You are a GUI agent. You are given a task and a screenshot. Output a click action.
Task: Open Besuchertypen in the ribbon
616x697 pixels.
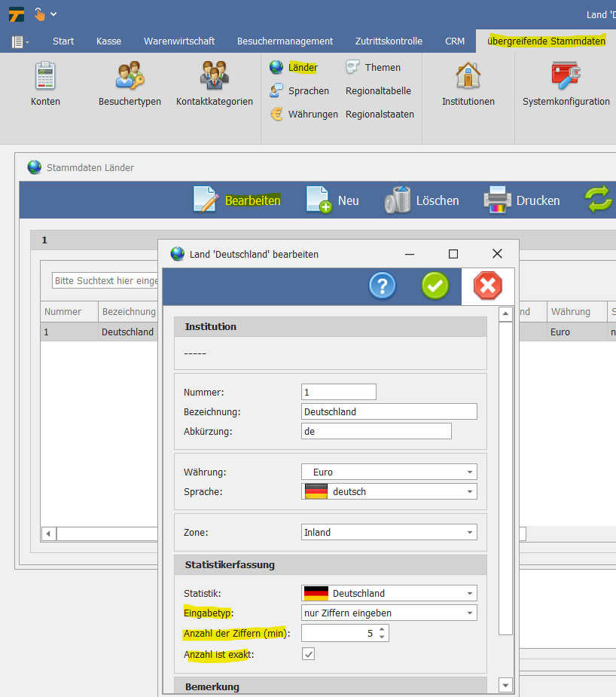click(x=130, y=77)
